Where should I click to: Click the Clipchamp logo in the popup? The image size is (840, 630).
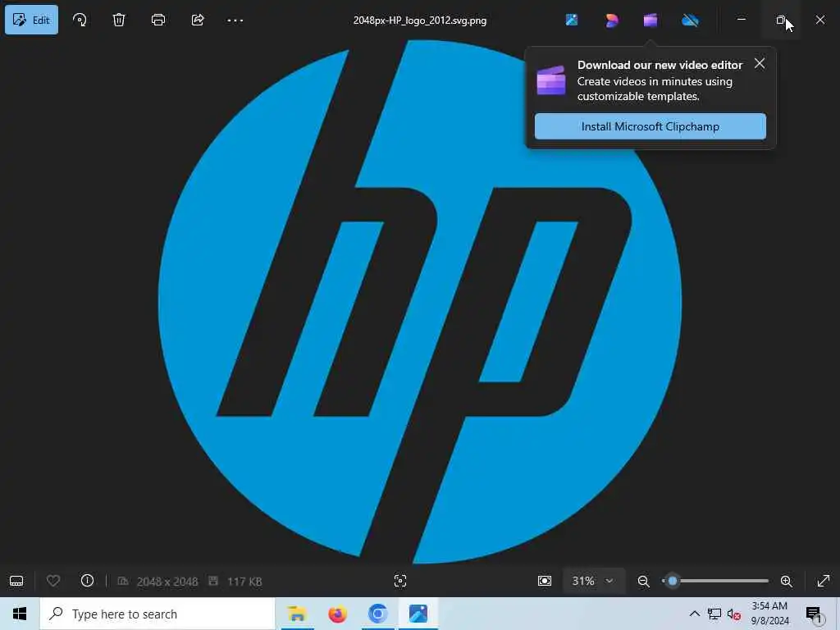click(551, 80)
